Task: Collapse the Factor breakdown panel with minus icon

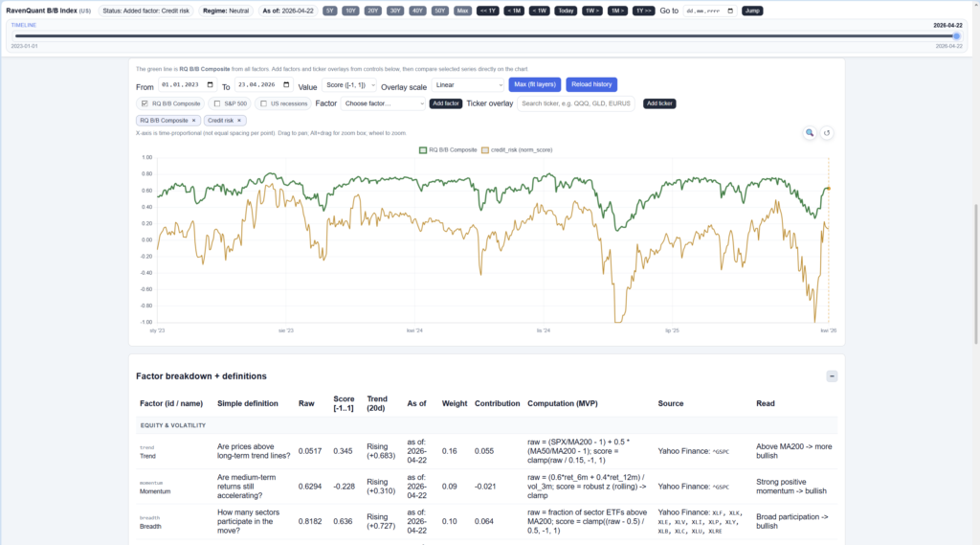Action: pos(832,376)
